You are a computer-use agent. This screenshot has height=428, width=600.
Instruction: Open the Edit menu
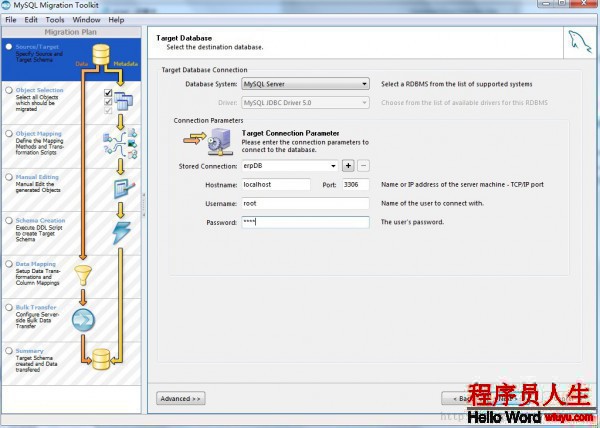31,20
